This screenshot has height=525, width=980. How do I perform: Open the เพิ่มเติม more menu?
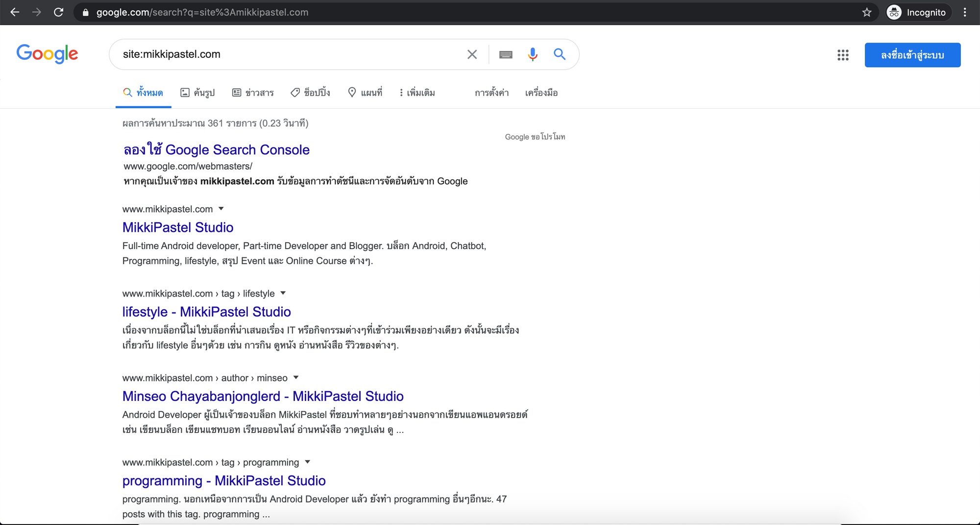[417, 93]
